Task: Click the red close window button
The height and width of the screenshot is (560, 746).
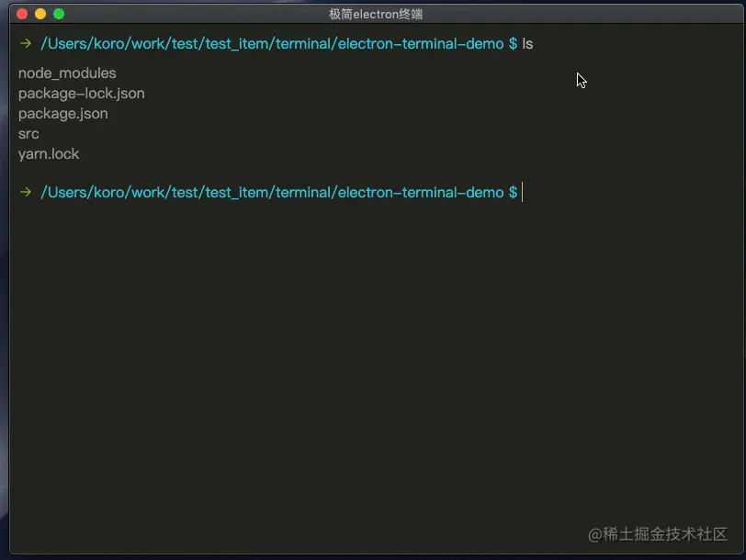Action: 22,14
